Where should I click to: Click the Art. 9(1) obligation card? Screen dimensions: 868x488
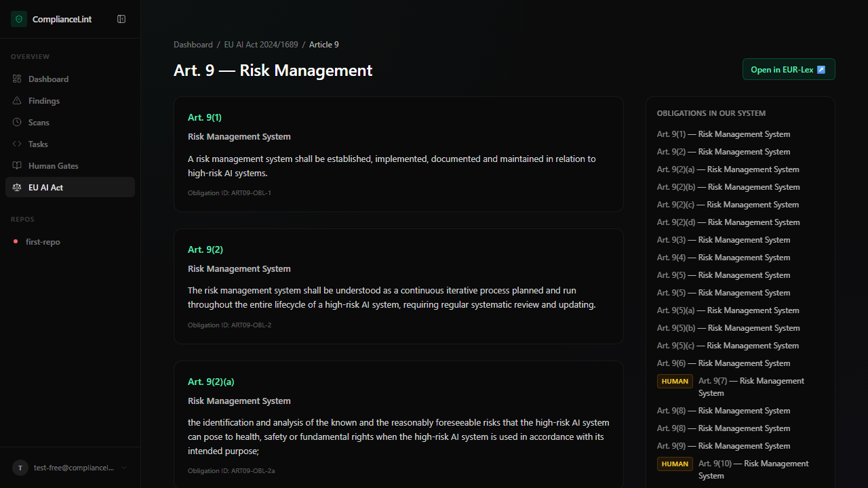pos(398,155)
